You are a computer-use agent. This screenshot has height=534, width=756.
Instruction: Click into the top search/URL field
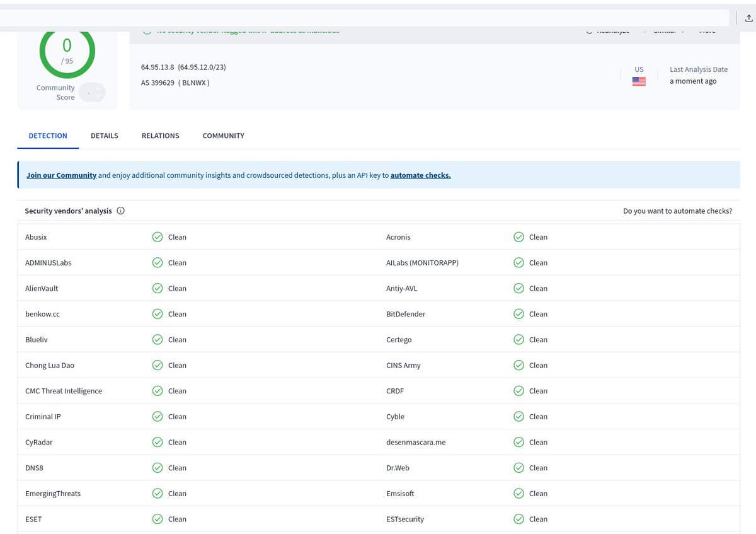coord(365,18)
